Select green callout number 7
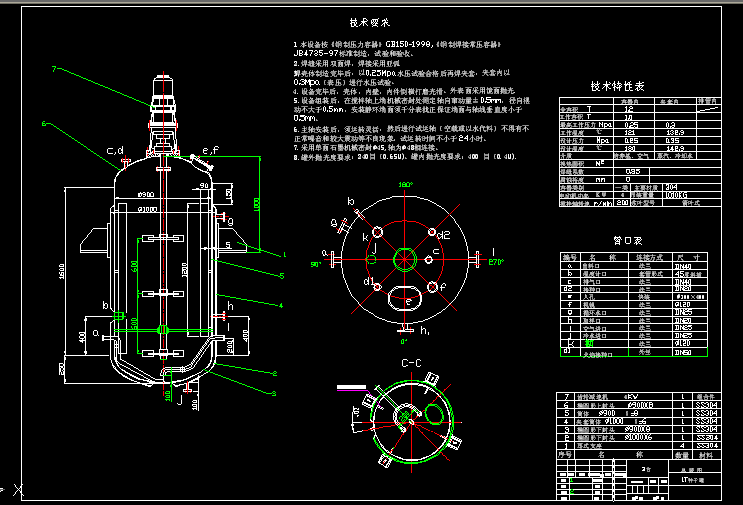 54,69
